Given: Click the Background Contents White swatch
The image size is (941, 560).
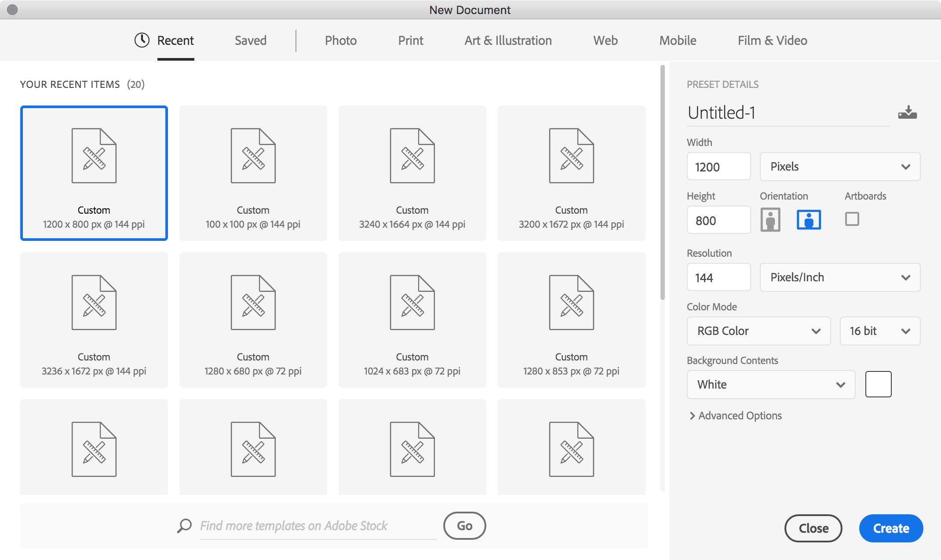Looking at the screenshot, I should coord(878,384).
